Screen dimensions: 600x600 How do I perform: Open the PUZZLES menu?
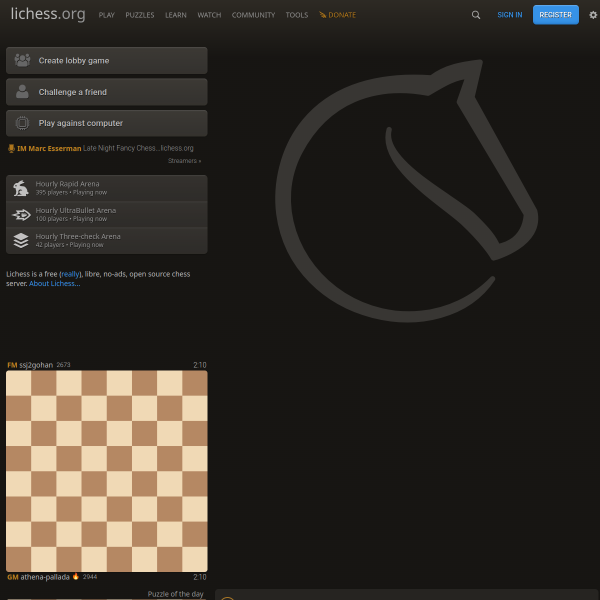point(140,15)
